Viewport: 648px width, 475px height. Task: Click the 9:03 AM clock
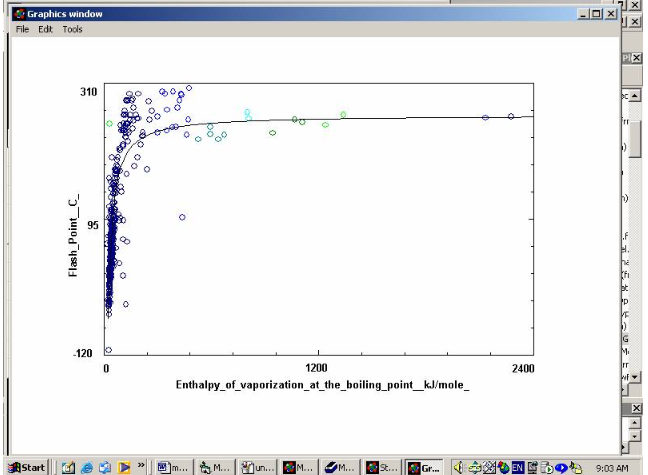point(609,467)
